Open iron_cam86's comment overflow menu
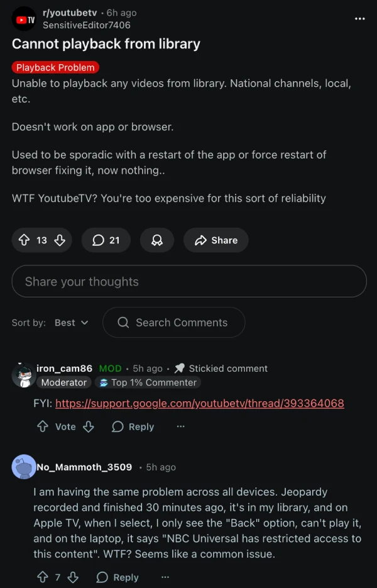Screen dimensions: 377x588 point(181,426)
